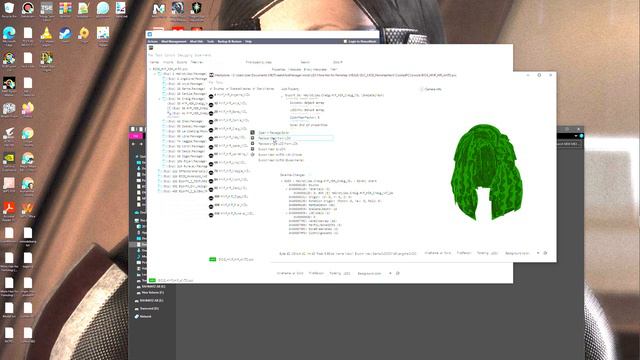Click the package icon beside the first context menu entry
The image size is (640, 360).
coord(252,133)
